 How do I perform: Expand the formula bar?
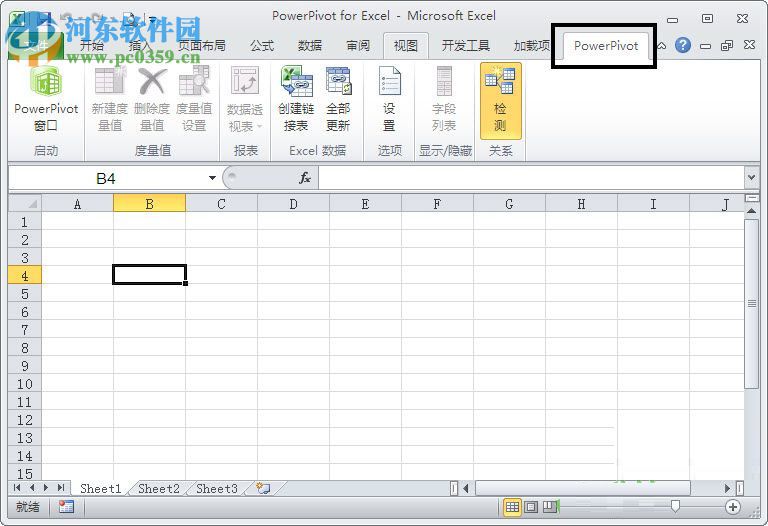751,177
